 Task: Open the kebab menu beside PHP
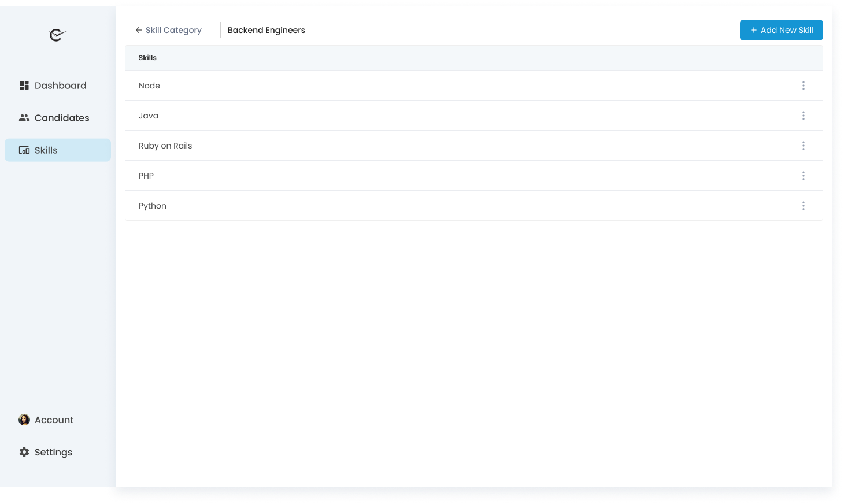[x=804, y=175]
